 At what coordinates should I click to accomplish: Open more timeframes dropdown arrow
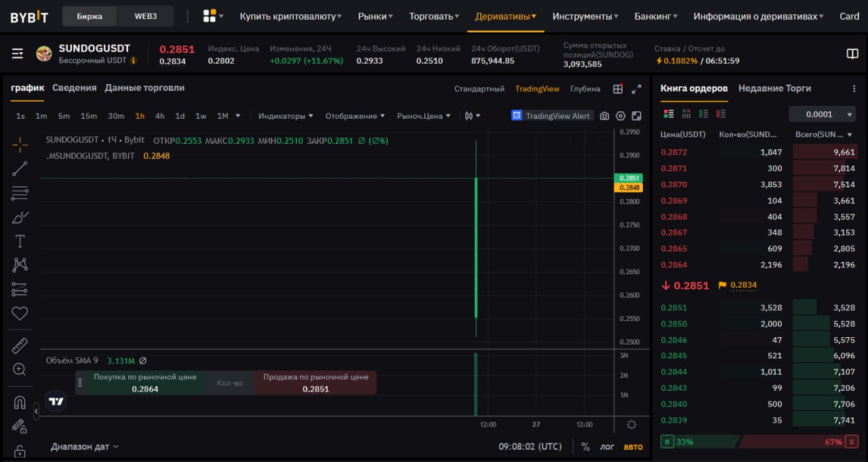238,116
